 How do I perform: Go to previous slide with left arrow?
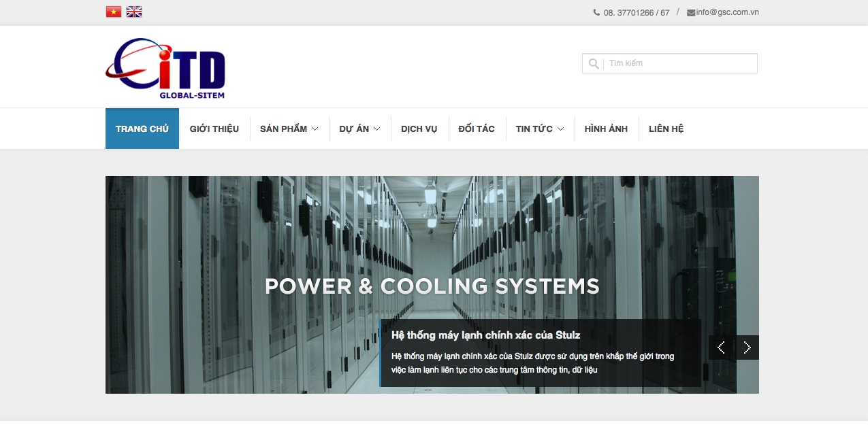[721, 347]
